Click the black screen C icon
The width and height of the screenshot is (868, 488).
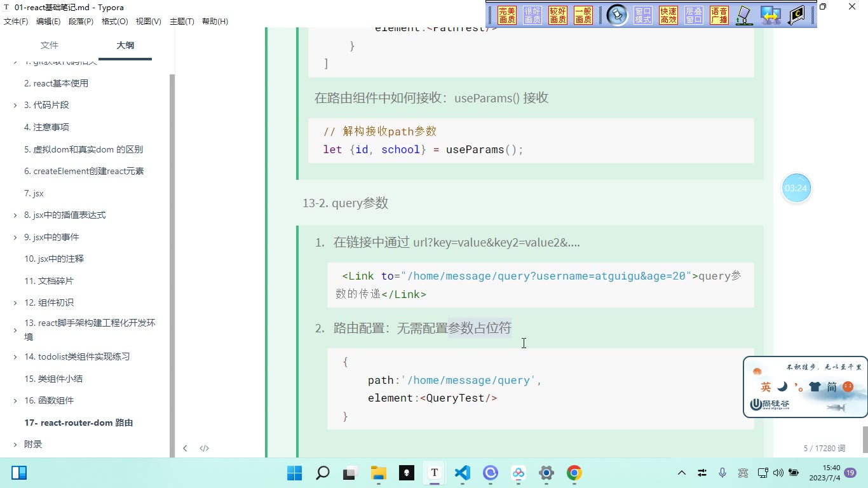[797, 15]
